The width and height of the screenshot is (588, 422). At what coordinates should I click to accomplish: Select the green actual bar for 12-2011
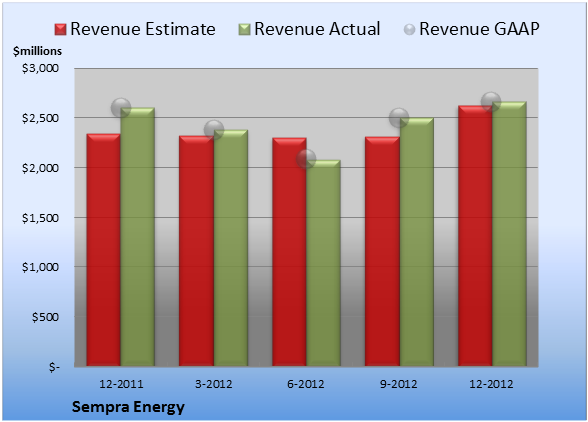(138, 237)
